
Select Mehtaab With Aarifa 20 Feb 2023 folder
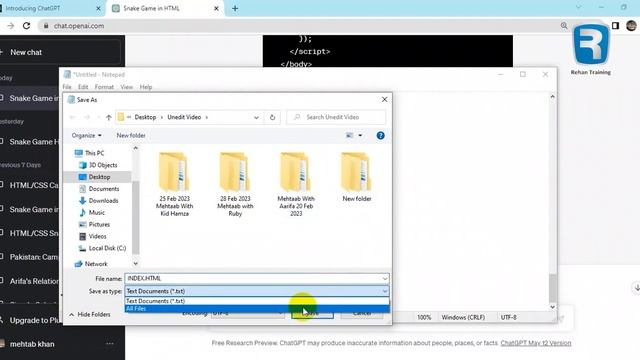coord(296,184)
